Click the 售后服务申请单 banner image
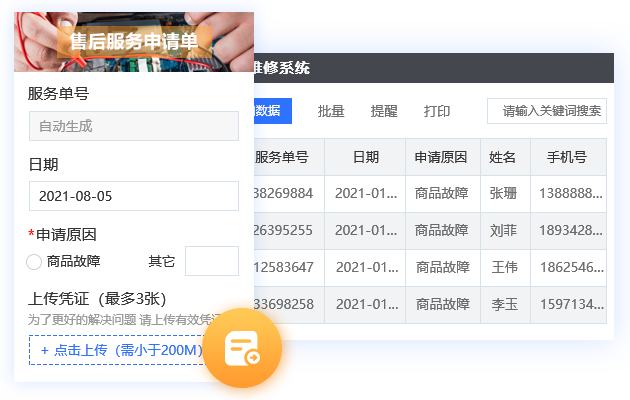 133,41
